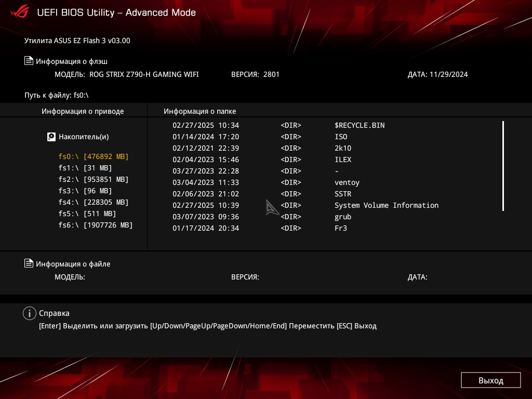This screenshot has height=399, width=532.
Task: Click the <DIR> tag in the Fr3 row
Action: coord(291,229)
